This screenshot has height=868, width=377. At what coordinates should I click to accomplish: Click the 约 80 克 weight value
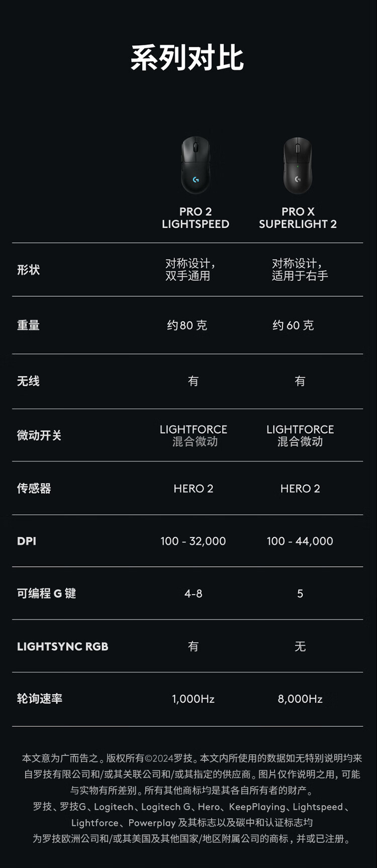coord(187,325)
